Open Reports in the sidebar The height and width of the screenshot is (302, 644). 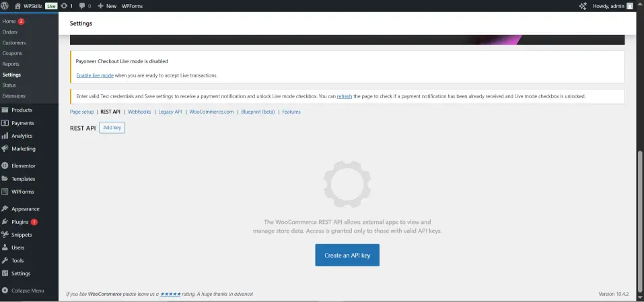(11, 64)
